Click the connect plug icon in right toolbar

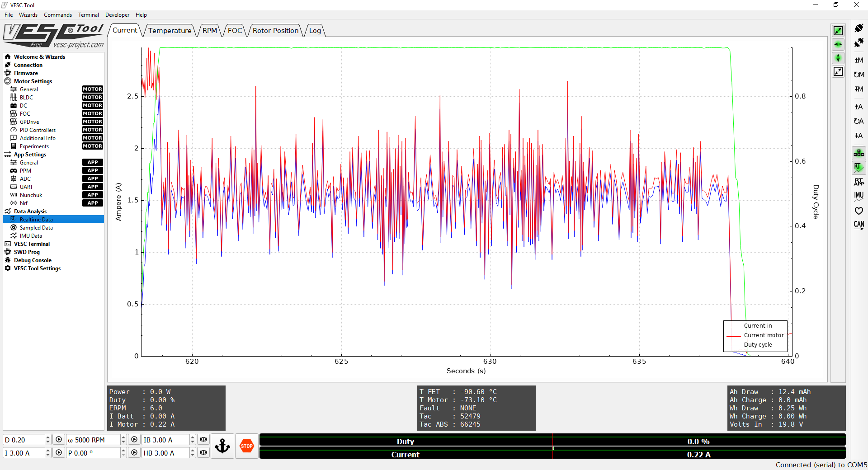(x=859, y=28)
